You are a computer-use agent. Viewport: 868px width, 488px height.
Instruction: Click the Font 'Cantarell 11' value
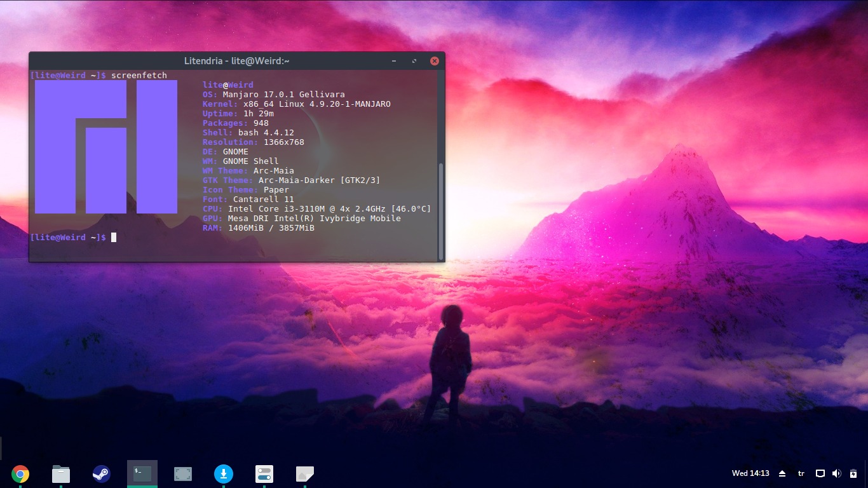point(264,200)
